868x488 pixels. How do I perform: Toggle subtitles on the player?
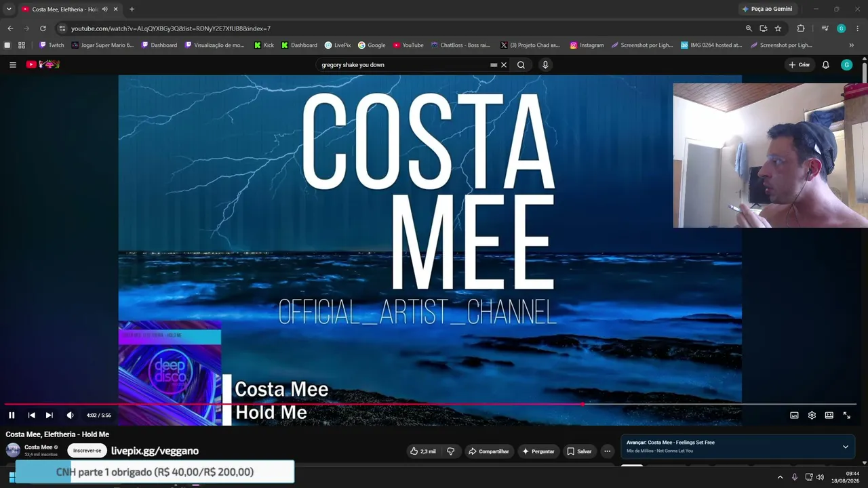coord(794,415)
